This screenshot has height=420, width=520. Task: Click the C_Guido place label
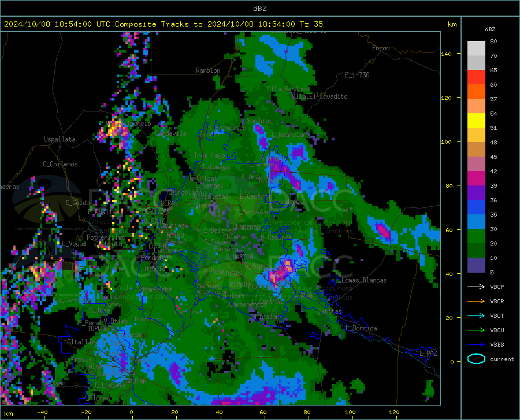(x=77, y=203)
